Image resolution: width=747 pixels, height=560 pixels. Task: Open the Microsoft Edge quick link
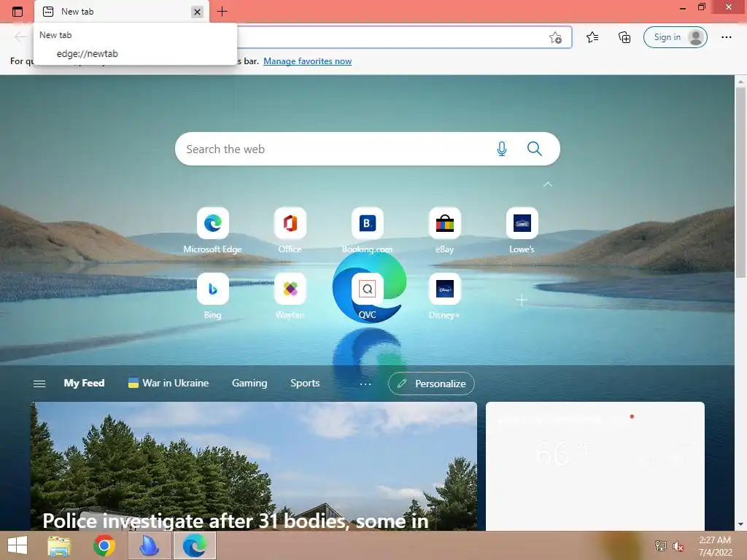click(212, 230)
